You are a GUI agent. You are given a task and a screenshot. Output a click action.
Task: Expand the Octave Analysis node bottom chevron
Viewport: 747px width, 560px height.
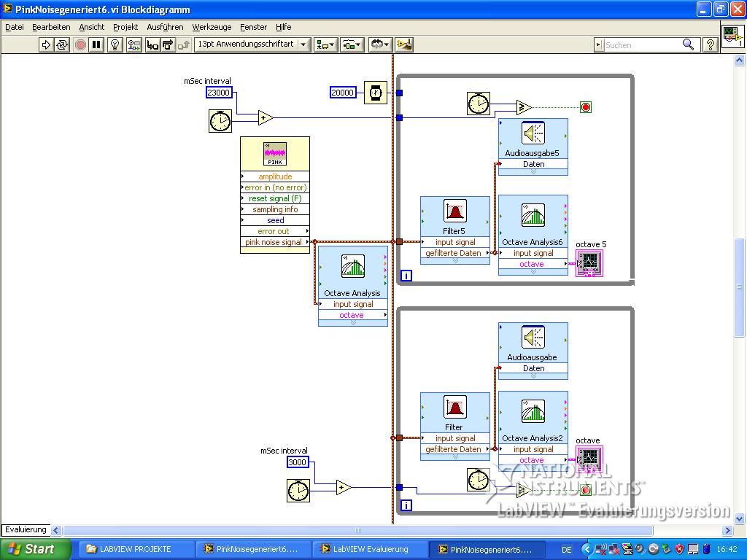pyautogui.click(x=353, y=323)
